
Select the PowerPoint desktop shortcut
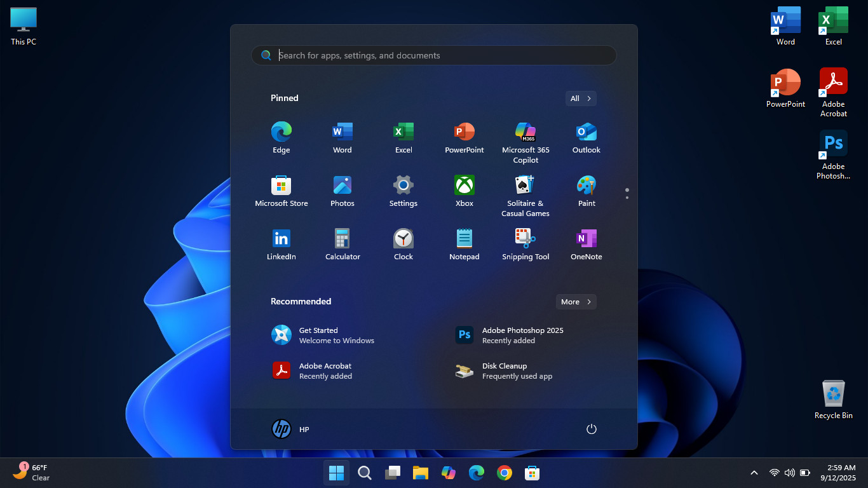pyautogui.click(x=785, y=88)
